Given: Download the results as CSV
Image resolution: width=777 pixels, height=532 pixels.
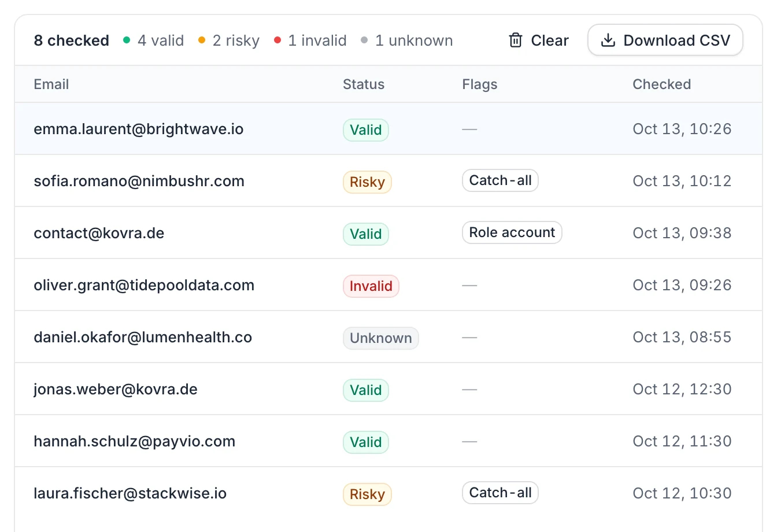Looking at the screenshot, I should click(x=665, y=40).
